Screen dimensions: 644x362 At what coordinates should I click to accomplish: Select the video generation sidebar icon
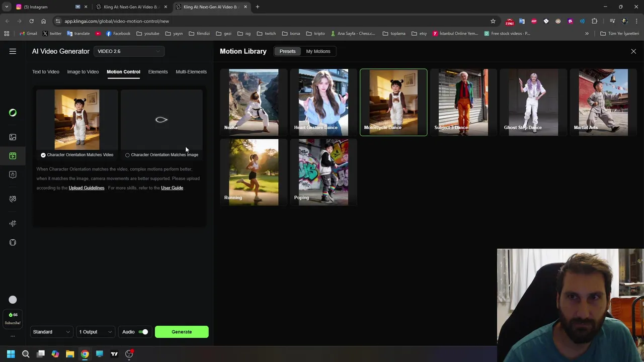point(13,156)
